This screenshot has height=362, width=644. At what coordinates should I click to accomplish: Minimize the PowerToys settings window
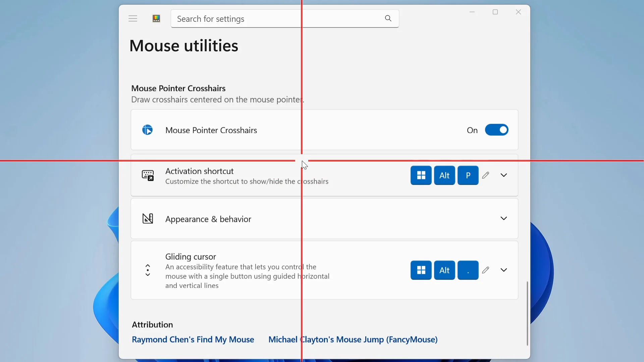pos(472,12)
